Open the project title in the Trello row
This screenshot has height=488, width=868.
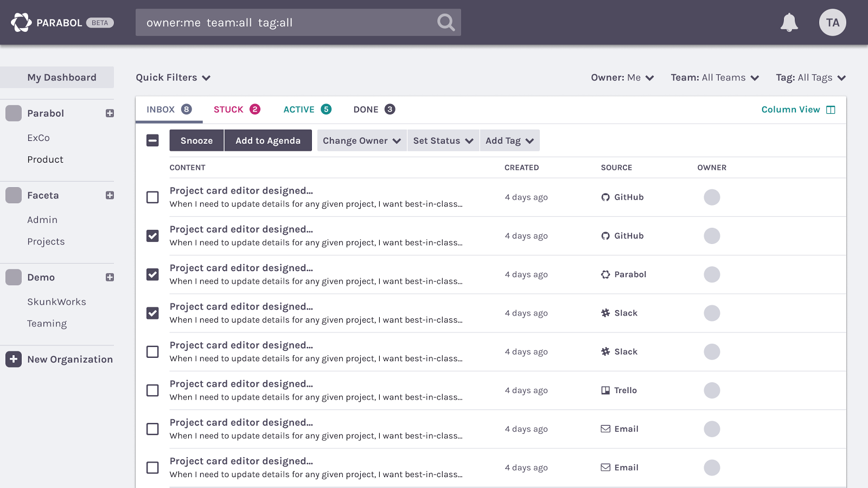coord(241,384)
